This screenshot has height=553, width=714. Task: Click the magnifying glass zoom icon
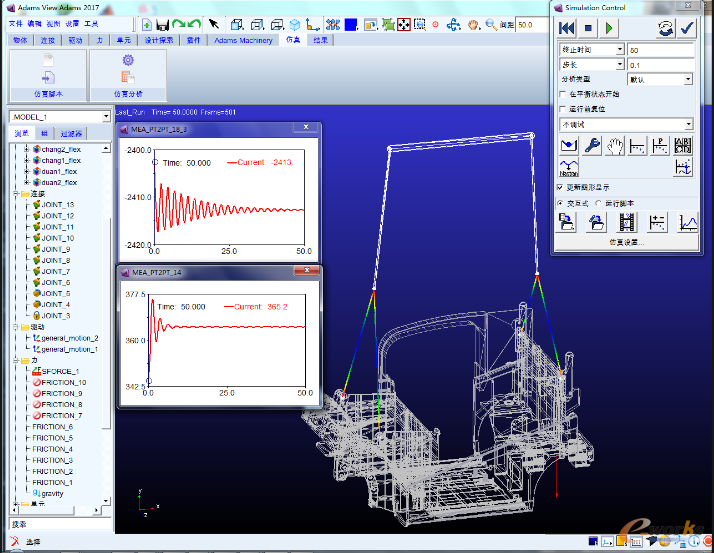pyautogui.click(x=491, y=25)
